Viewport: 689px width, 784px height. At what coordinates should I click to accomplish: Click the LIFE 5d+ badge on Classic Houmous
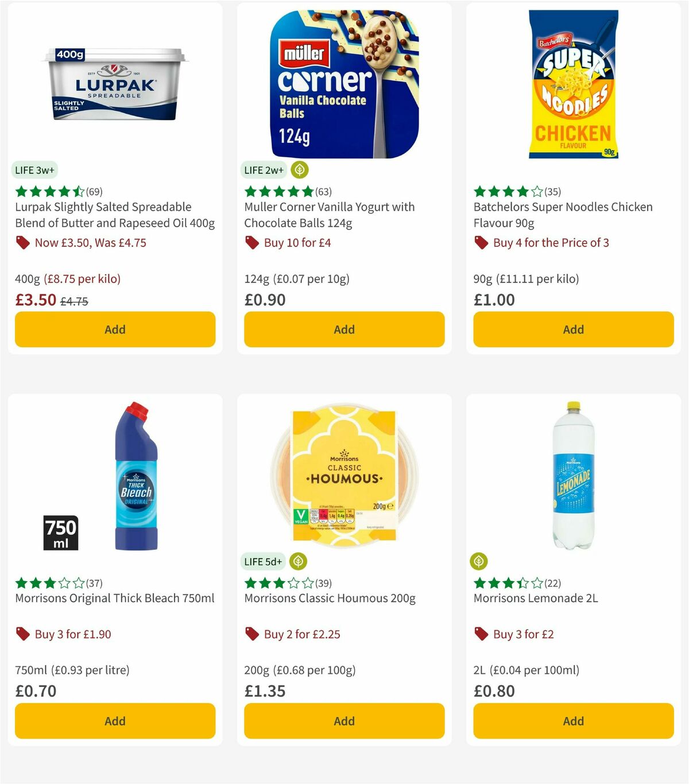(264, 561)
